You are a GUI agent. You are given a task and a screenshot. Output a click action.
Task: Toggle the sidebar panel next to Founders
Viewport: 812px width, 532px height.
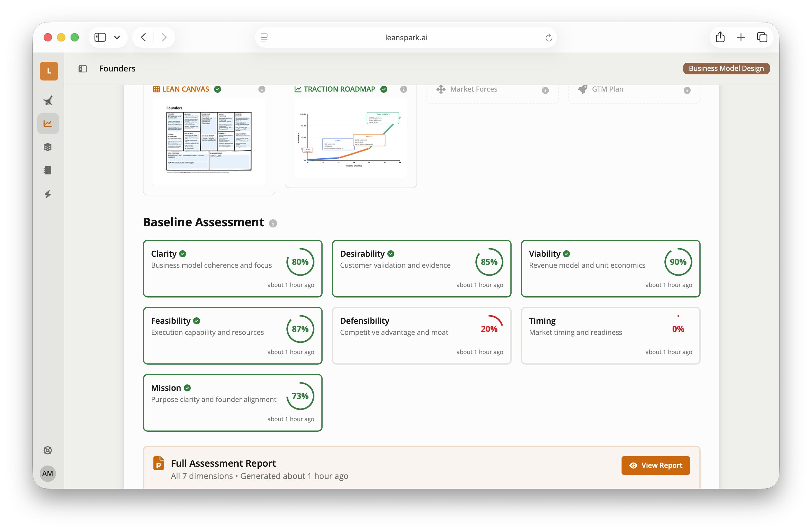(82, 69)
